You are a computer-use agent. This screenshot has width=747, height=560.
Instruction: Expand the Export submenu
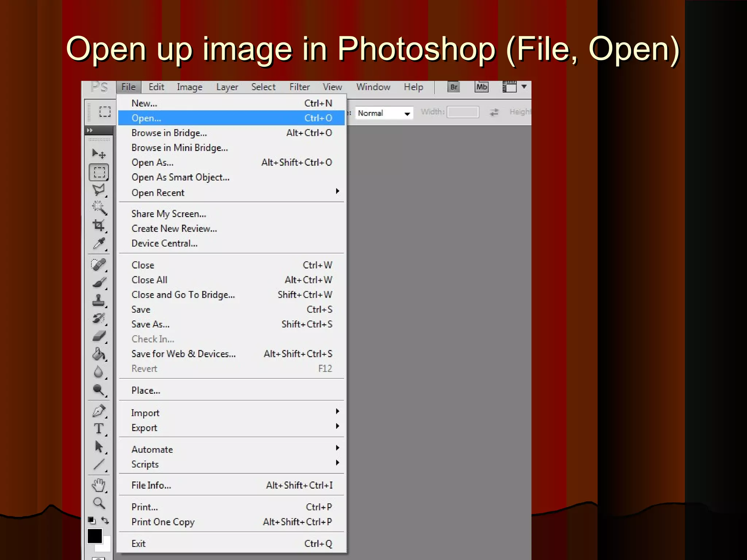point(231,428)
